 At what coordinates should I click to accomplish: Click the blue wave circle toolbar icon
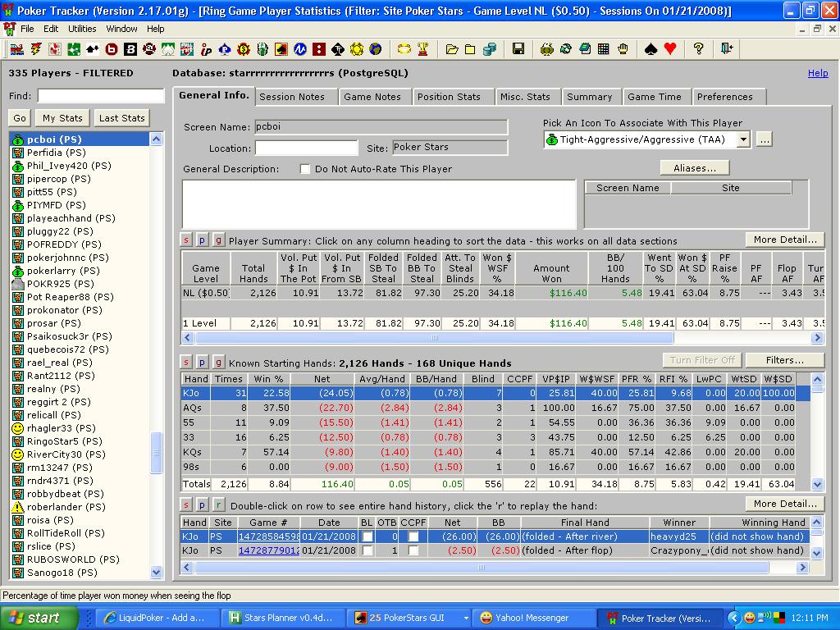pos(300,49)
